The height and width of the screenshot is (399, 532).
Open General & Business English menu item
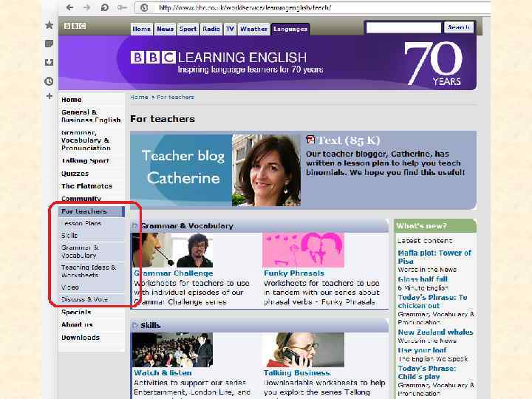(x=91, y=116)
